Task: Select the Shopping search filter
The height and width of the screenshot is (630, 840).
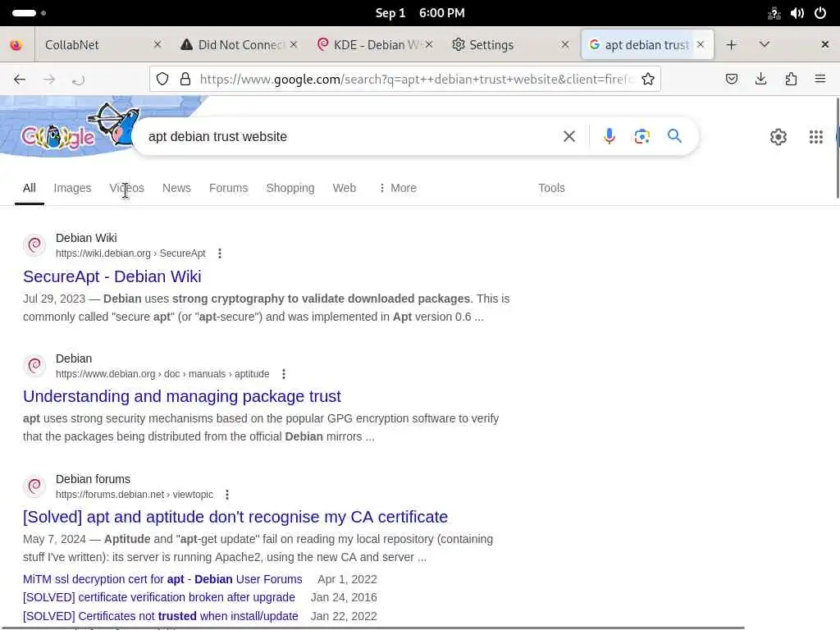Action: coord(290,188)
